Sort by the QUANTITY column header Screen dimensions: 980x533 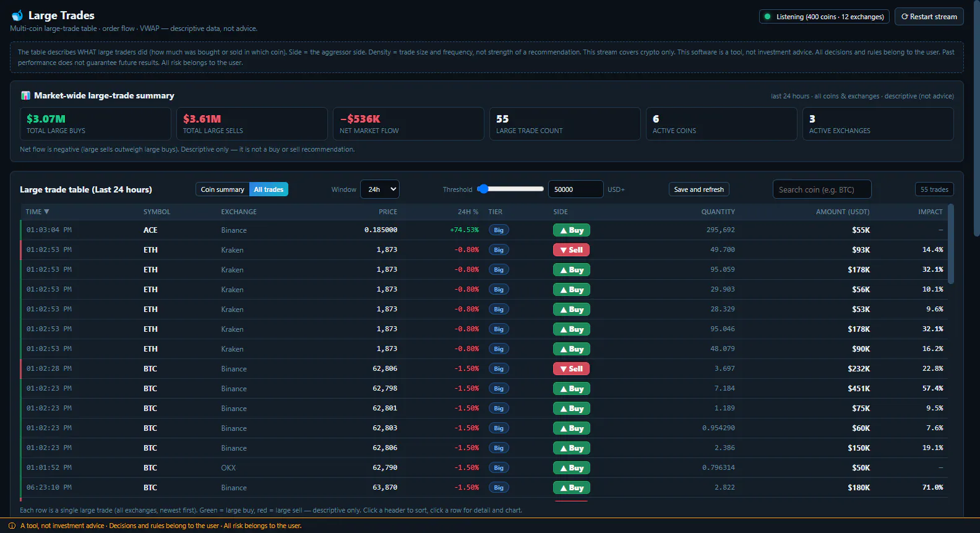tap(718, 212)
